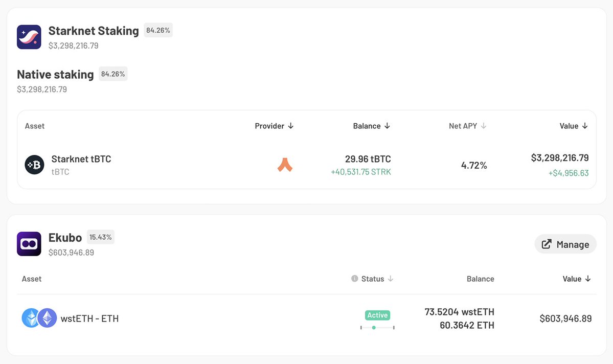Click the orange provider logo in tBTC row

[x=285, y=165]
